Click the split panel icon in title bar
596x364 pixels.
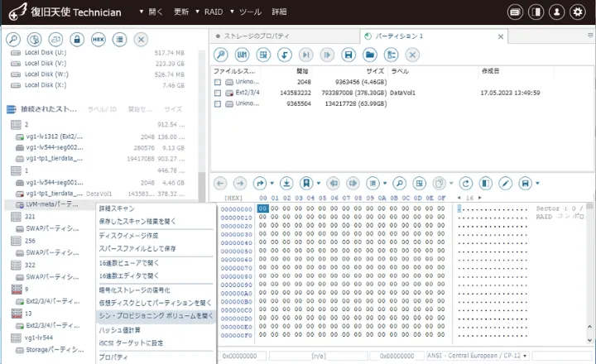[x=536, y=12]
